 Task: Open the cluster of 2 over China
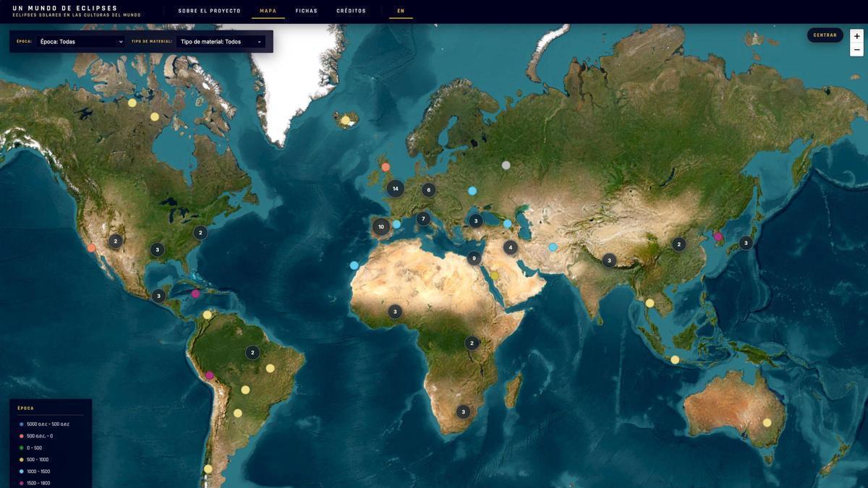tap(678, 244)
